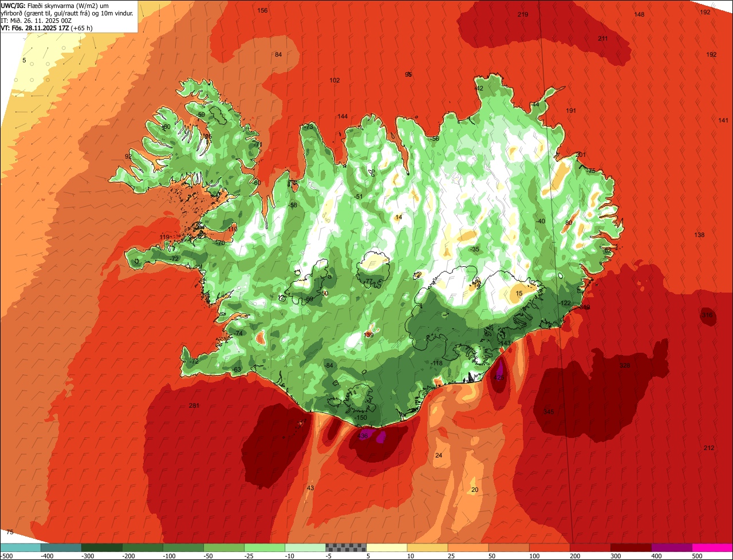Pick the dark maroon swatch between 300 and 400
Image resolution: width=733 pixels, height=560 pixels.
tap(631, 547)
